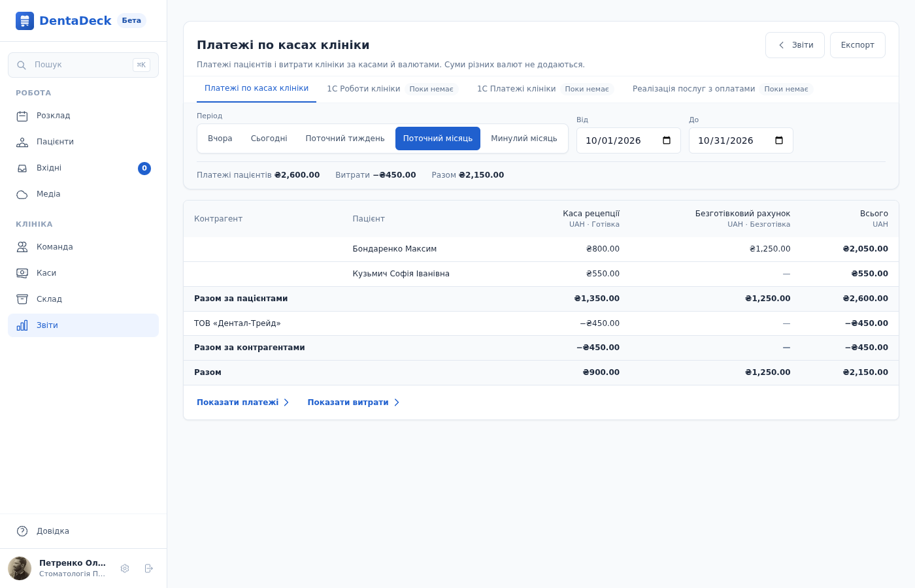This screenshot has height=588, width=915.
Task: Select Поточний тиждень period option
Action: pyautogui.click(x=345, y=139)
